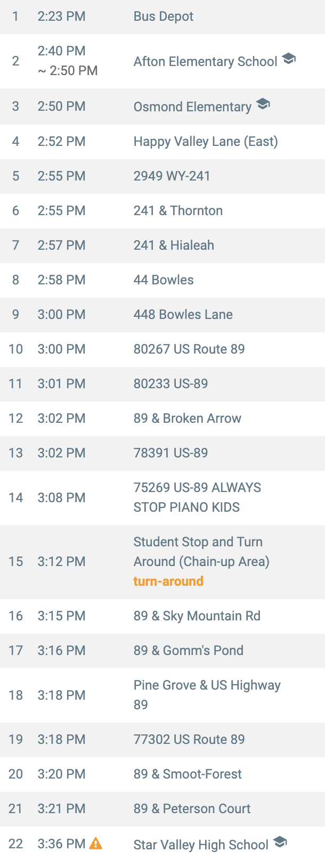Click the 89 & Smoot-Forest stop
This screenshot has height=868, width=325.
[x=188, y=774]
